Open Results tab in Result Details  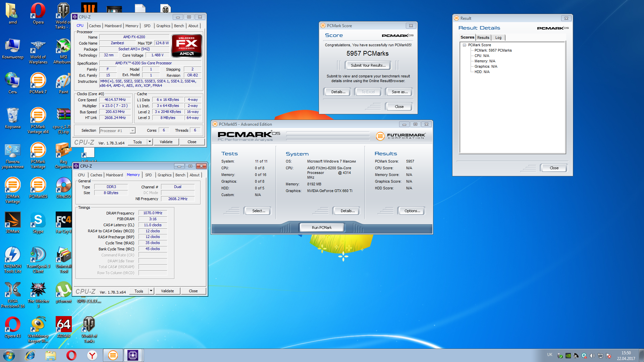pos(483,38)
